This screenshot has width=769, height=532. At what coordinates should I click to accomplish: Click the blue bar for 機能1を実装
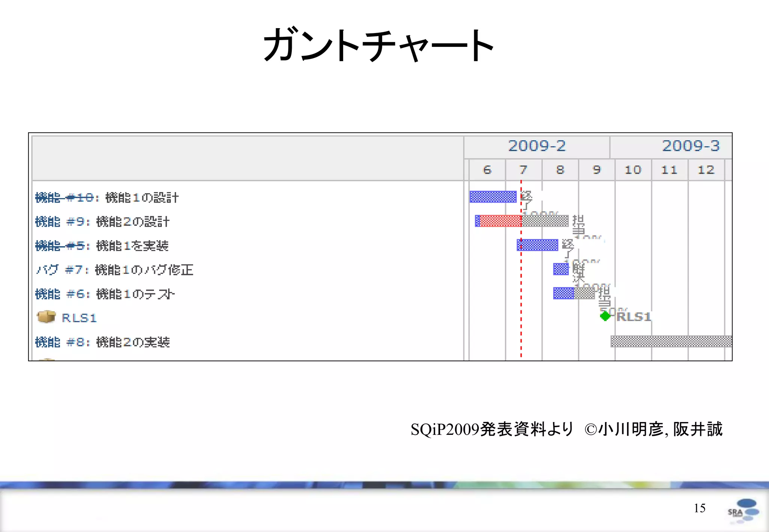point(537,245)
